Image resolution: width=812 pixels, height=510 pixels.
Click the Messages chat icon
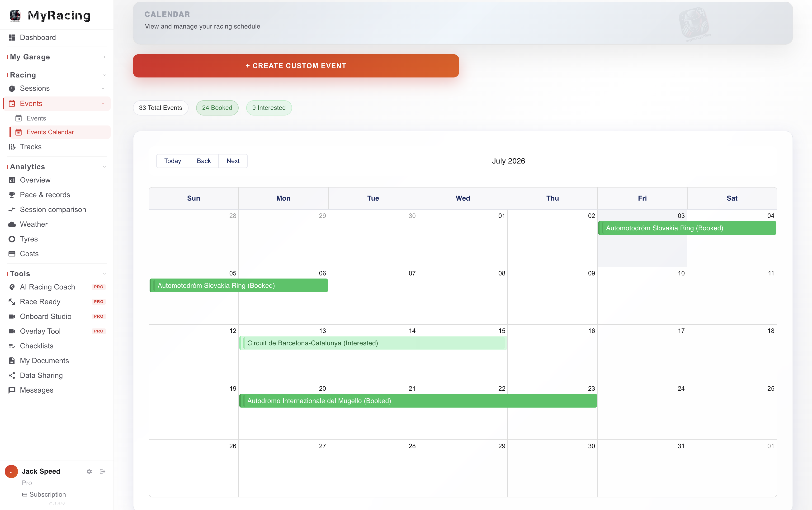click(x=12, y=390)
